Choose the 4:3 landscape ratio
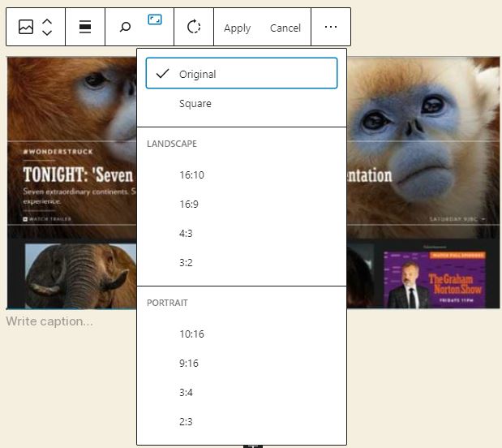The width and height of the screenshot is (502, 448). [x=242, y=233]
